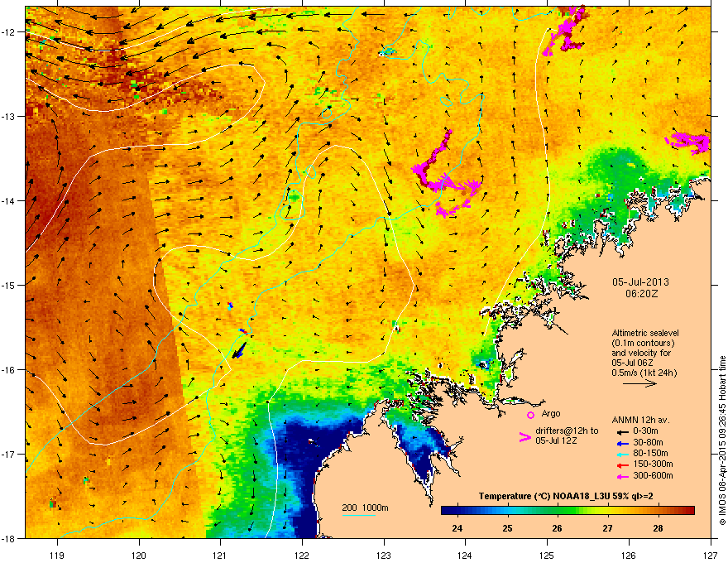Click the 'drifters@12h to' legend label
728x563 pixels.
click(x=567, y=431)
